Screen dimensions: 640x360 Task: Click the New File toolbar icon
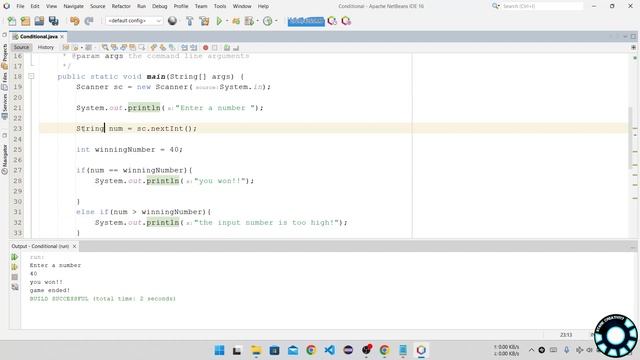pos(12,21)
